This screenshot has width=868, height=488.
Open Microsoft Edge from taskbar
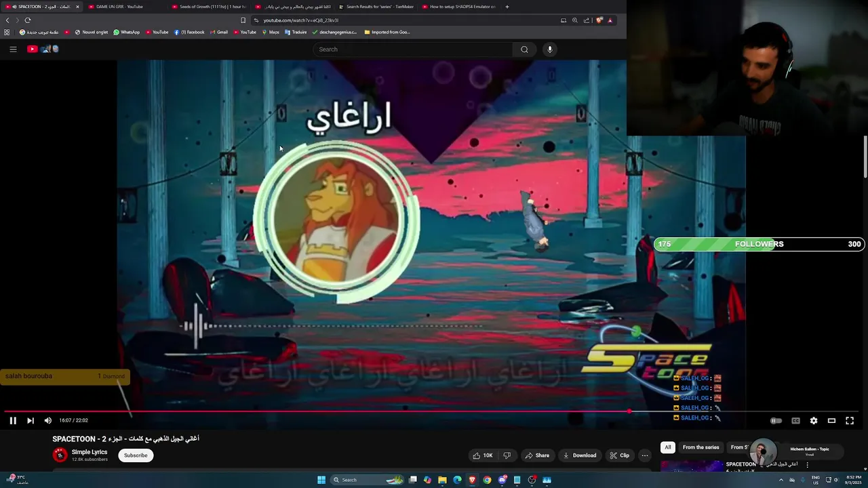457,480
